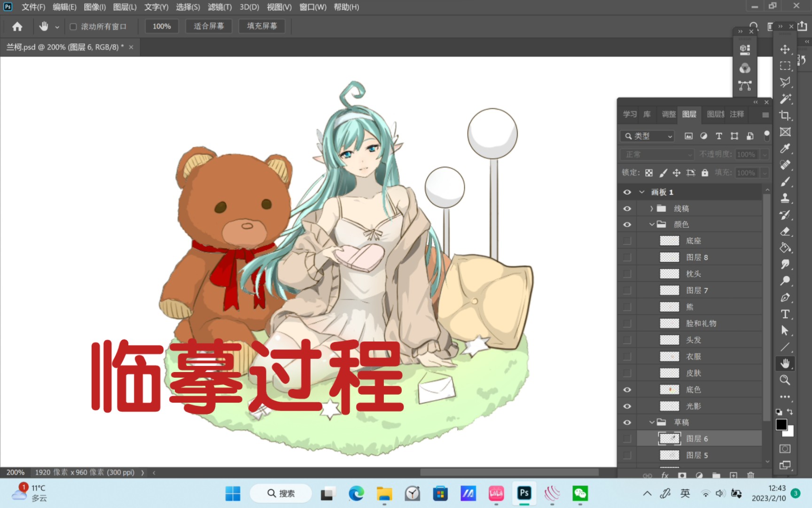Select the Zoom tool
This screenshot has width=812, height=508.
point(785,380)
